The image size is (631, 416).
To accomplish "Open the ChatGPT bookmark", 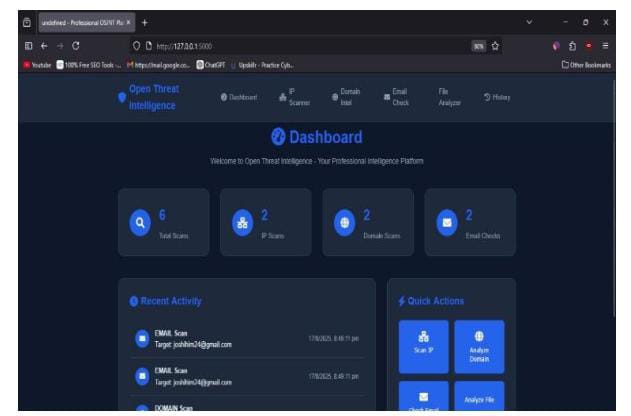I will coord(211,65).
